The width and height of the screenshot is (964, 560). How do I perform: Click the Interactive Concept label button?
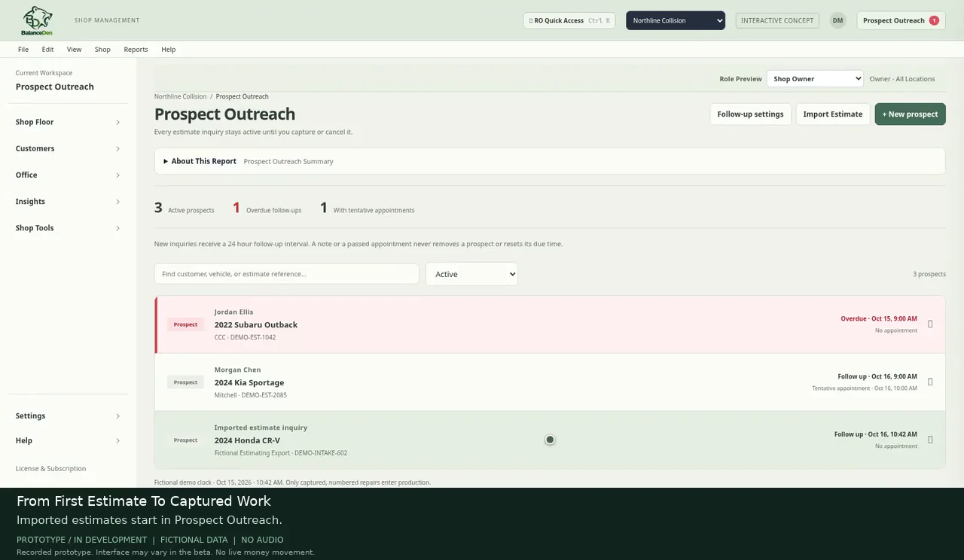(777, 20)
